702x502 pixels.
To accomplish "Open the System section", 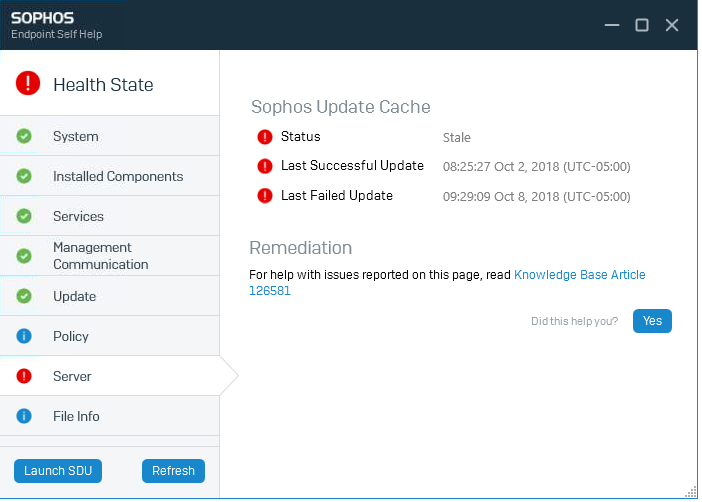I will [110, 136].
